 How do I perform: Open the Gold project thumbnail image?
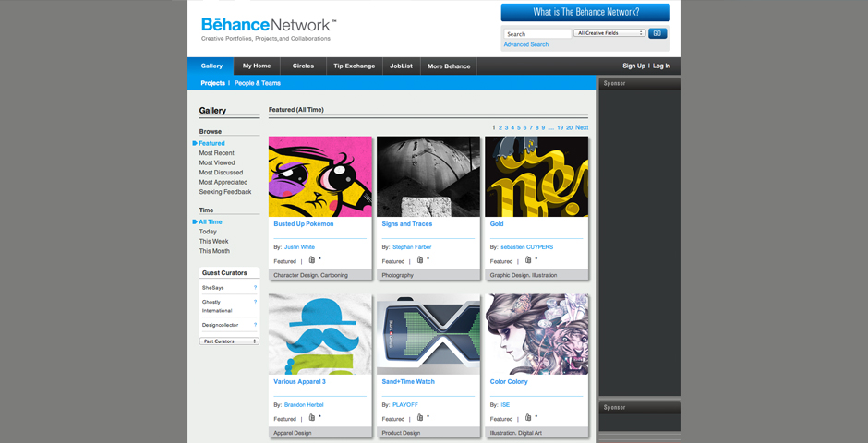point(536,176)
